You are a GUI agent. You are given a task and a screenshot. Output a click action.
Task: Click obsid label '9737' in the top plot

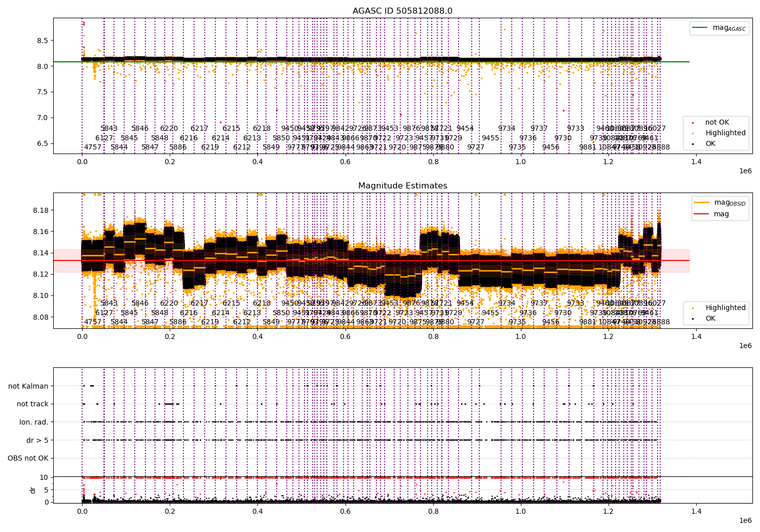pos(539,129)
